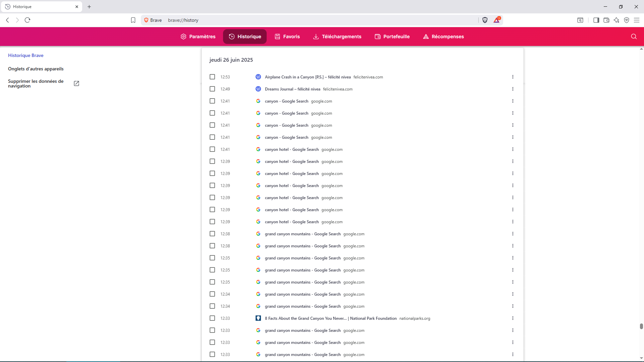
Task: Tick the 8 Facts About Grand Canyon checkbox
Action: click(212, 318)
